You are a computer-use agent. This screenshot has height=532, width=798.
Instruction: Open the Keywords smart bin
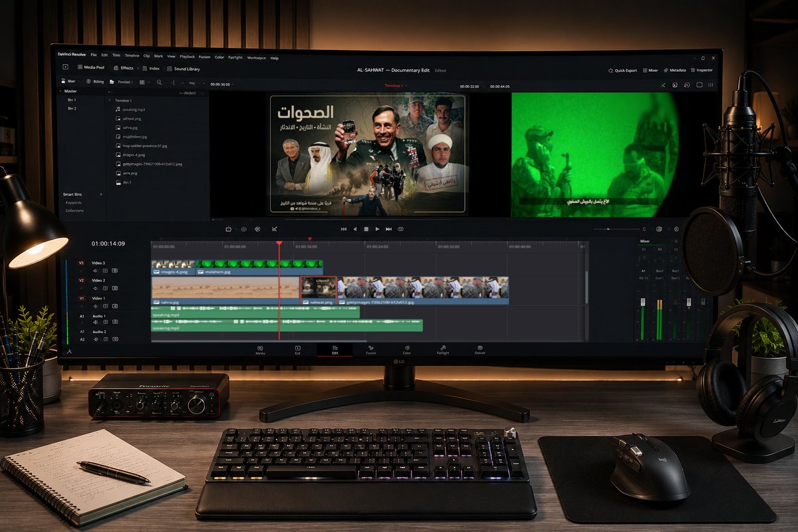coord(74,203)
